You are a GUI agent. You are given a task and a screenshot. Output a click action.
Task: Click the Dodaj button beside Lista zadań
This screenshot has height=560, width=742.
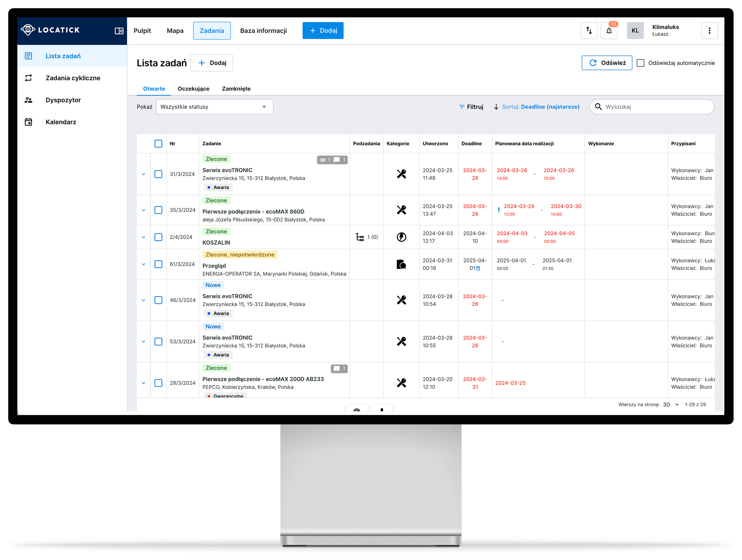[x=211, y=63]
